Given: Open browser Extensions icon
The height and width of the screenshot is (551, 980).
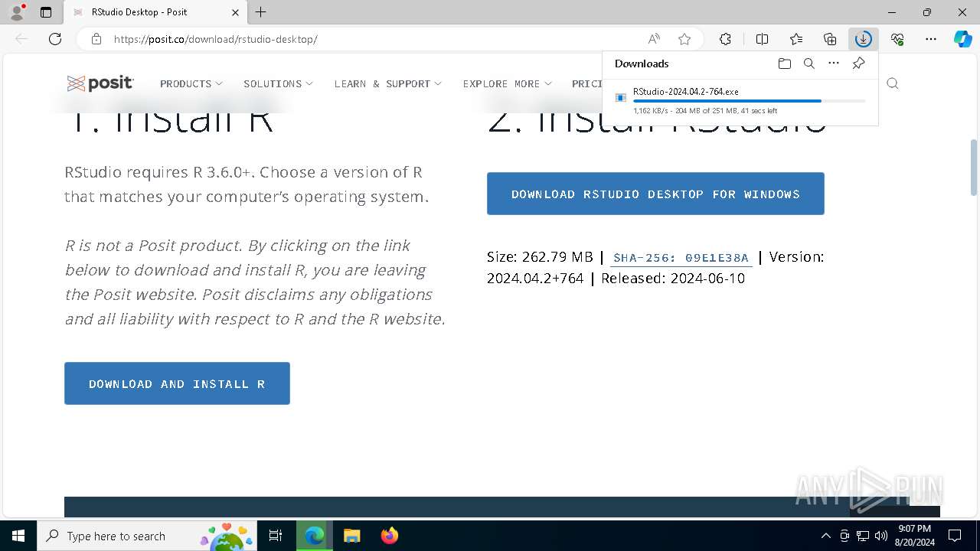Looking at the screenshot, I should [x=725, y=39].
